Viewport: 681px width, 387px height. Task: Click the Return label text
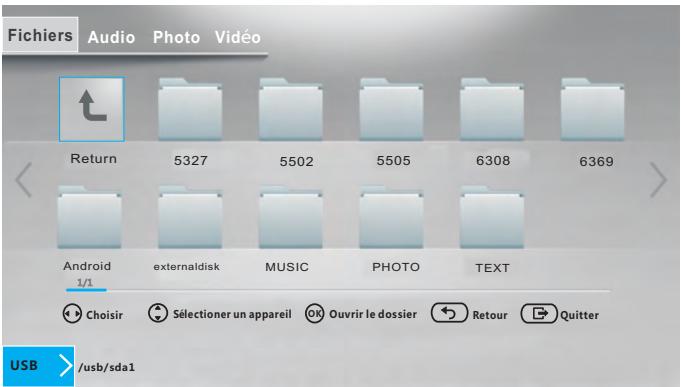93,159
